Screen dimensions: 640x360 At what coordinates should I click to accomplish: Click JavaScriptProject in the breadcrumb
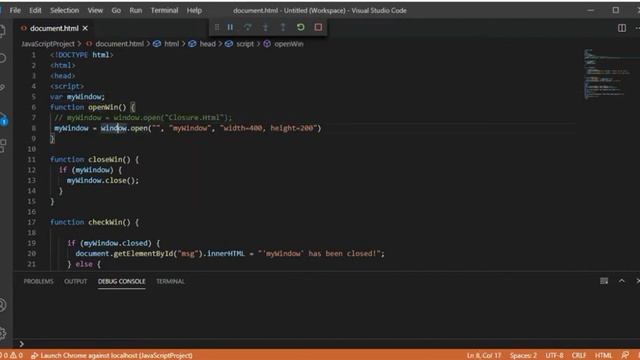pyautogui.click(x=48, y=44)
